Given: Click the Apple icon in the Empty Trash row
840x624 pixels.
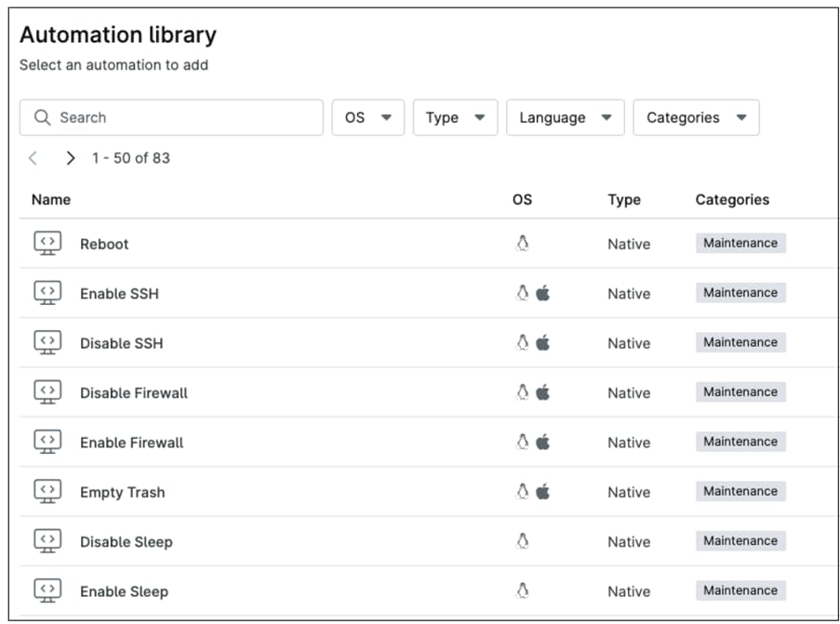Looking at the screenshot, I should point(543,490).
